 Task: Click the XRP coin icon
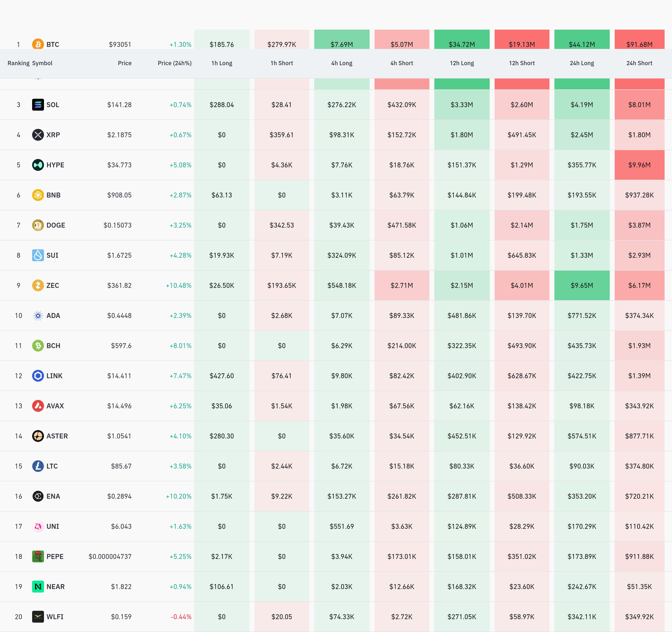click(38, 135)
